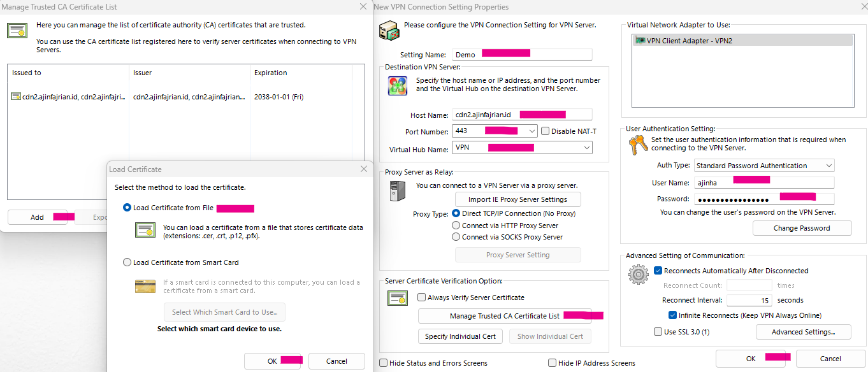Click the VPN connection setting computer icon
Image resolution: width=868 pixels, height=372 pixels.
pos(389,29)
